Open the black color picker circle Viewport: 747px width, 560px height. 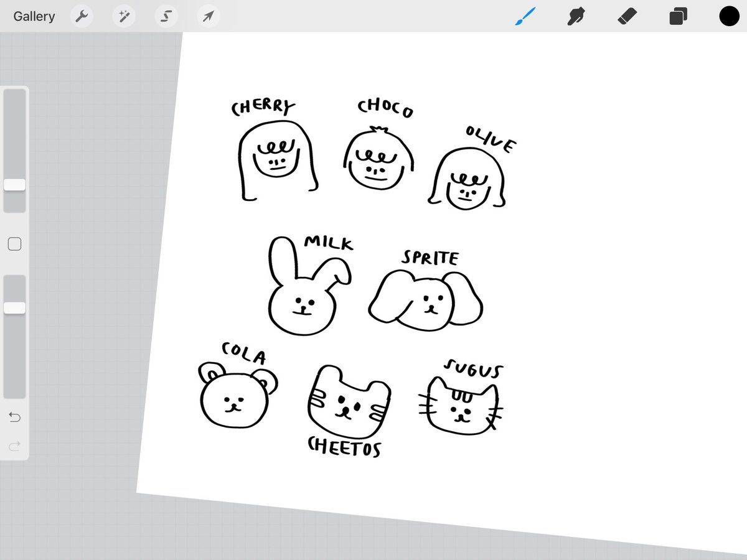pyautogui.click(x=729, y=16)
